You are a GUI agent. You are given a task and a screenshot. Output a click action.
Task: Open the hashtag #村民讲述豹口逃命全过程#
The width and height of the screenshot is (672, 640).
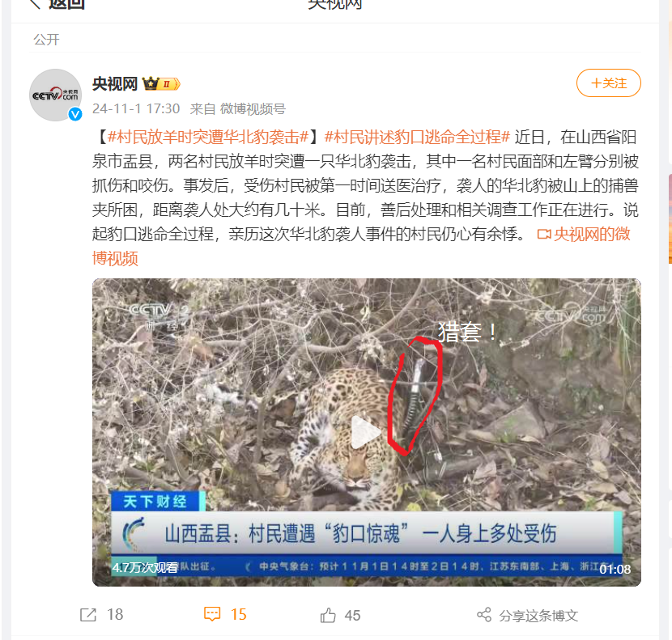[x=417, y=137]
